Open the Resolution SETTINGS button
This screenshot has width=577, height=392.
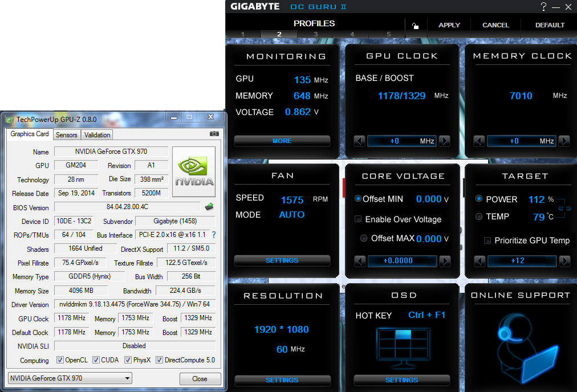pyautogui.click(x=282, y=380)
